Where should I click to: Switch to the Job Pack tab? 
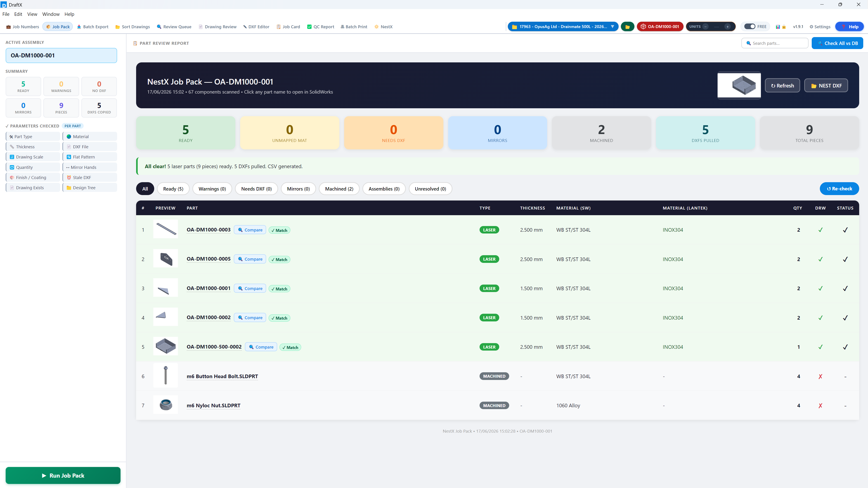58,27
